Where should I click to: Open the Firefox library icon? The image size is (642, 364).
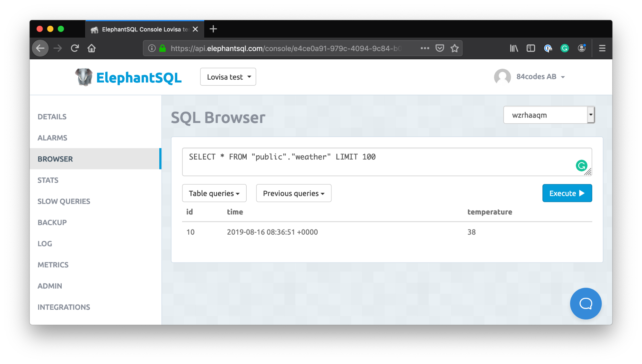pos(514,48)
